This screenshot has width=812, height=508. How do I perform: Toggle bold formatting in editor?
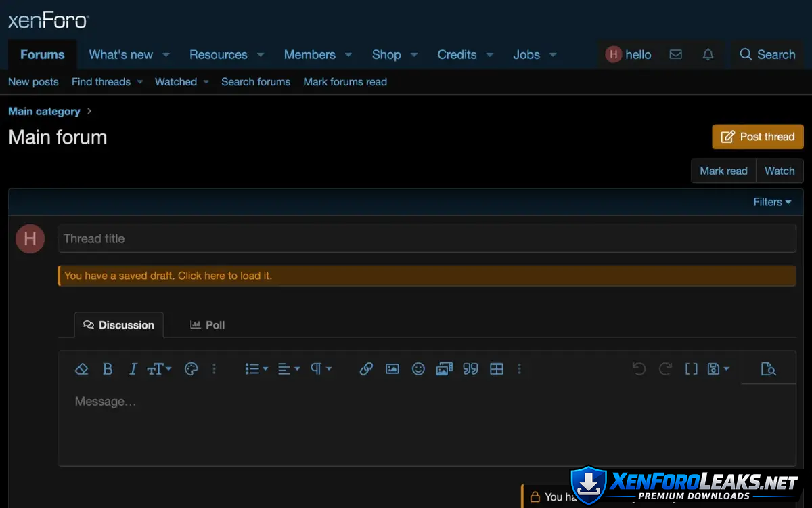pyautogui.click(x=108, y=369)
